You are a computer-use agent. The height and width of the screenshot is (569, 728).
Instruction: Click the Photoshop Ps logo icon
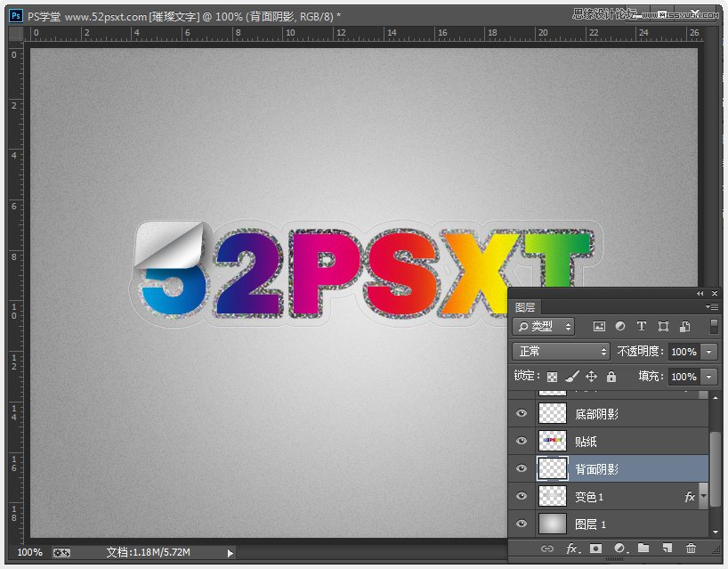tap(16, 16)
